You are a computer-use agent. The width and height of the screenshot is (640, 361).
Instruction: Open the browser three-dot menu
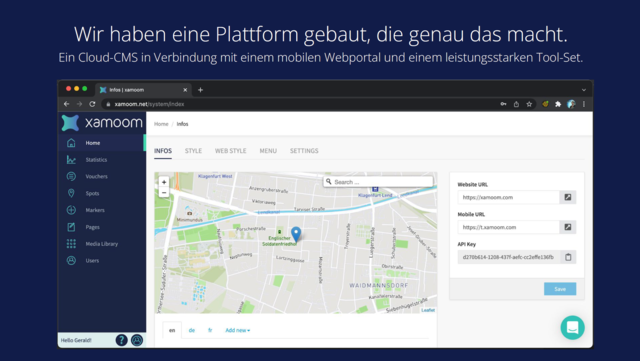[584, 104]
